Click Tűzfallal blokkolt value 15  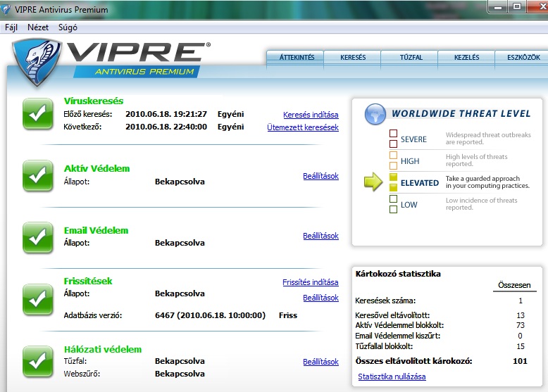(x=521, y=346)
